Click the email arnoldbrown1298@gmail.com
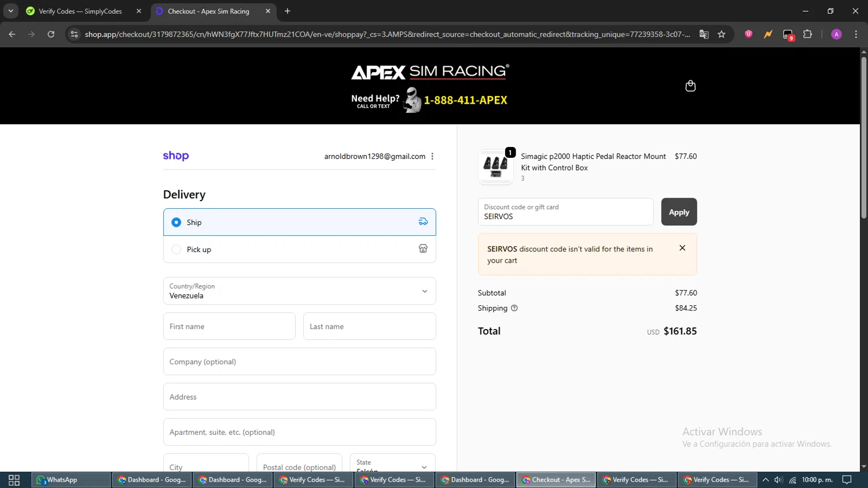 pos(374,156)
